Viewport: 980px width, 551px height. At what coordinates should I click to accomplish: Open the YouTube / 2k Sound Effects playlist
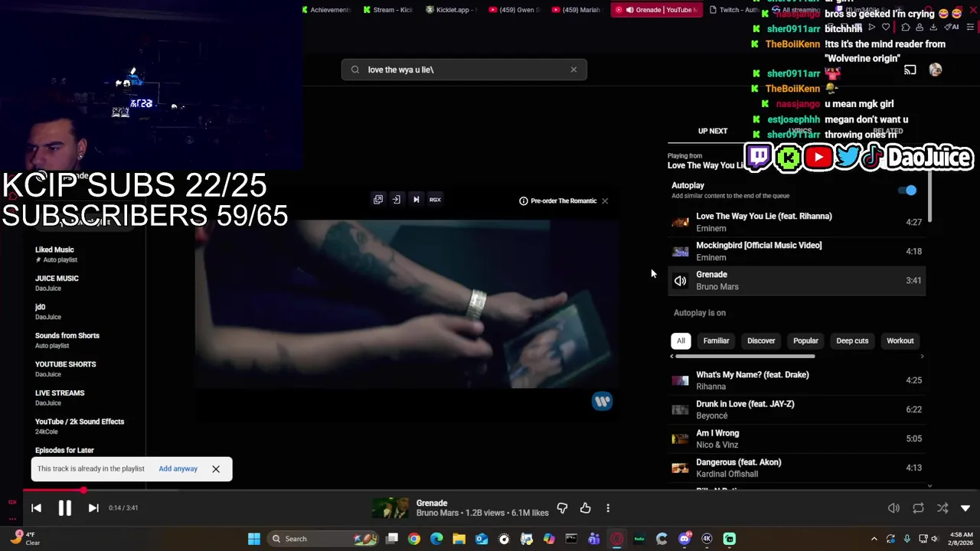(x=80, y=422)
